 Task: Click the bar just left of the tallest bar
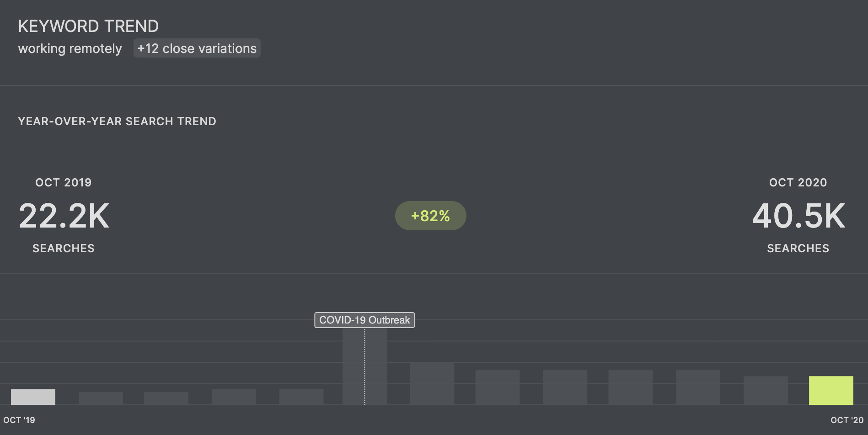[301, 397]
